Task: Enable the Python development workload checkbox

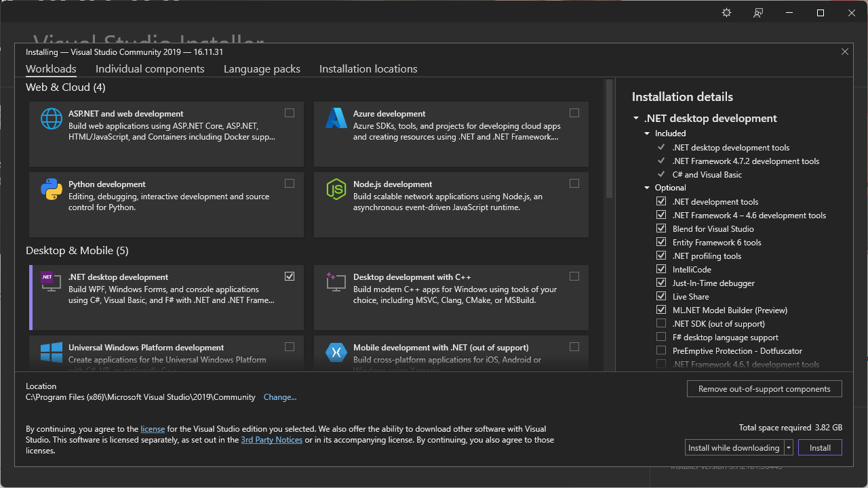Action: [x=290, y=184]
